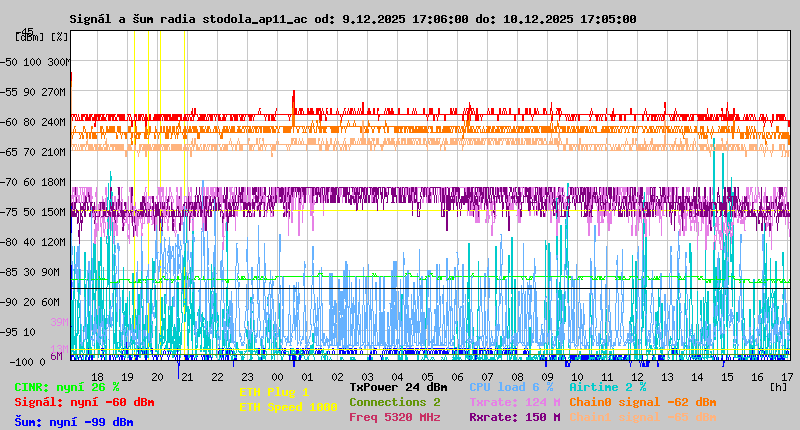Select the orange 'Chain0 signal -62 dBm' legend label
The image size is (800, 430).
[643, 402]
